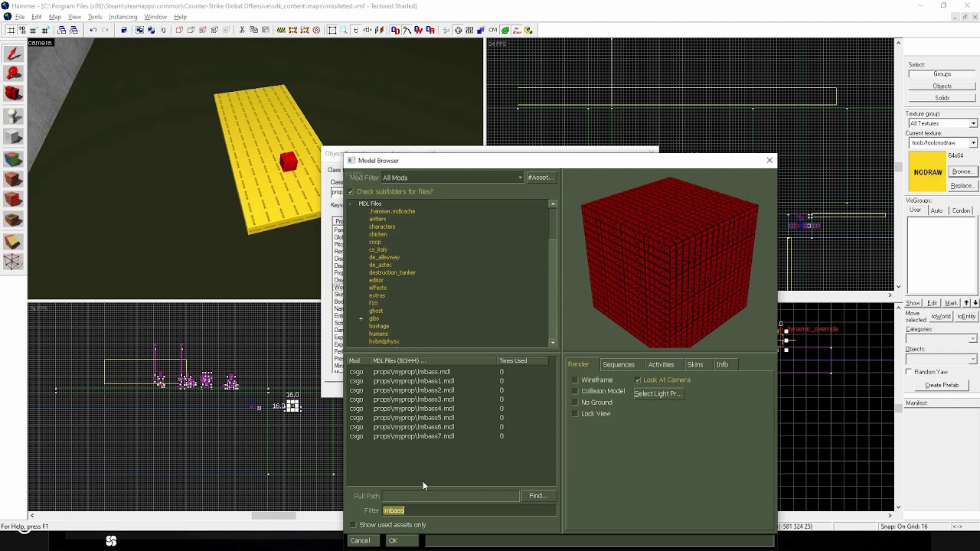Select the Clipping tool icon
The height and width of the screenshot is (551, 980).
coord(12,243)
